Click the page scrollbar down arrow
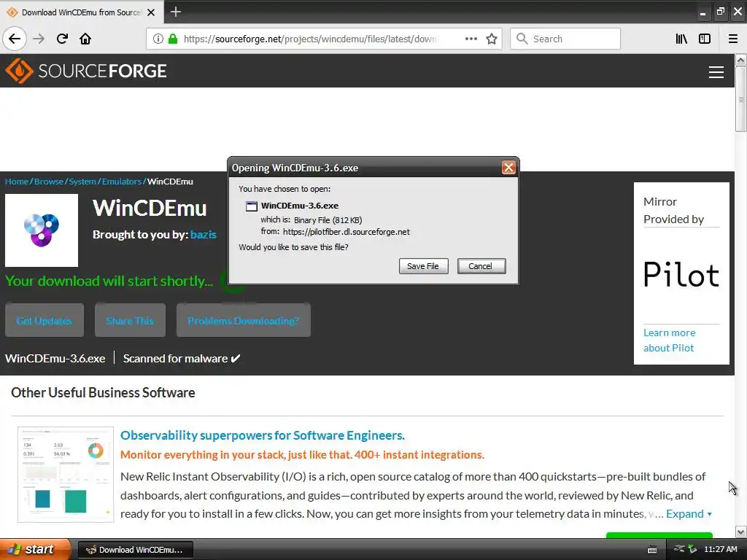The image size is (747, 560). point(740,532)
